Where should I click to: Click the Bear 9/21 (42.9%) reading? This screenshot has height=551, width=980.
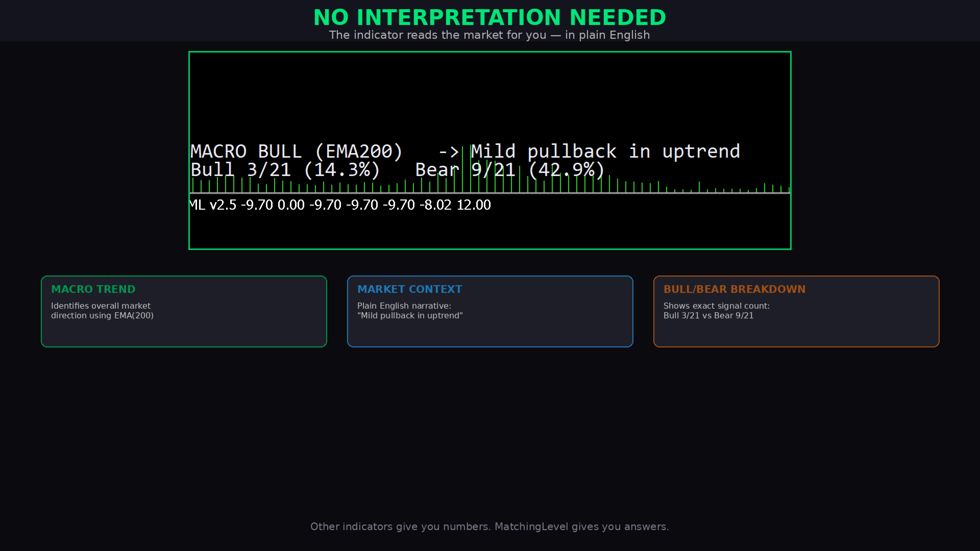point(509,170)
